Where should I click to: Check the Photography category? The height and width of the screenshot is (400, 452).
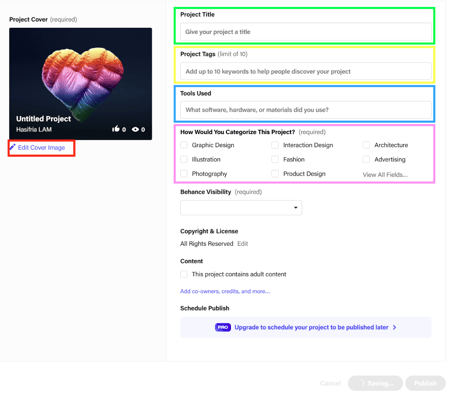184,174
